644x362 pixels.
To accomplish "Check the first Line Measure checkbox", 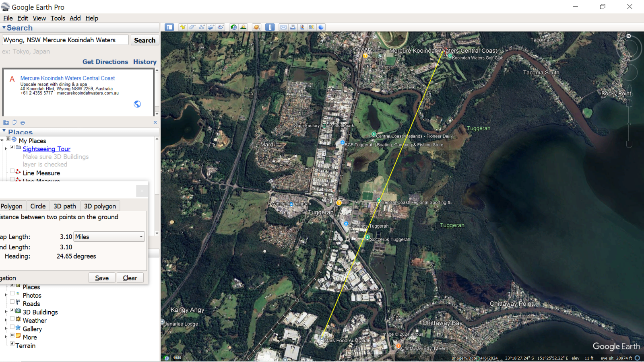I will (12, 171).
